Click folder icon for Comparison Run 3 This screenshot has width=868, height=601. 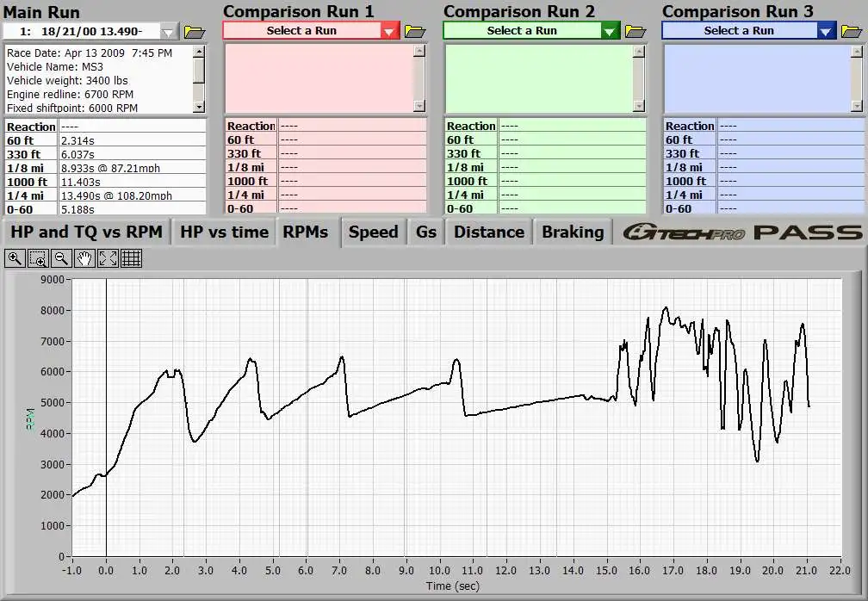click(852, 31)
